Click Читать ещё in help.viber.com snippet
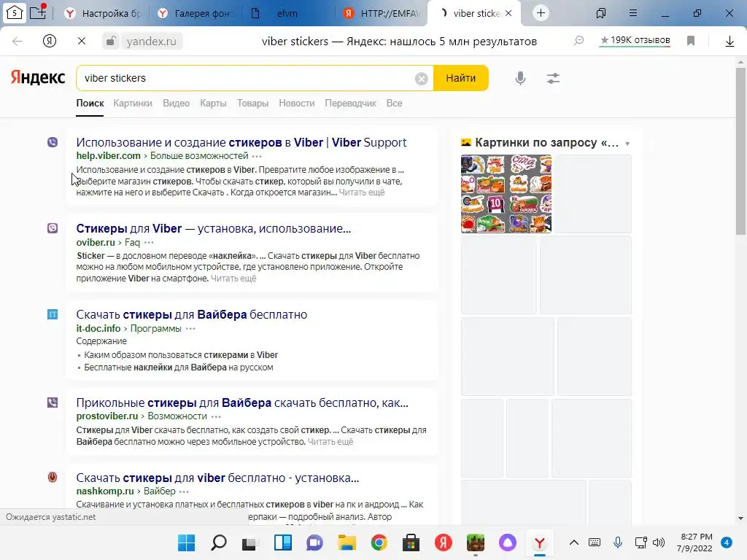 362,192
